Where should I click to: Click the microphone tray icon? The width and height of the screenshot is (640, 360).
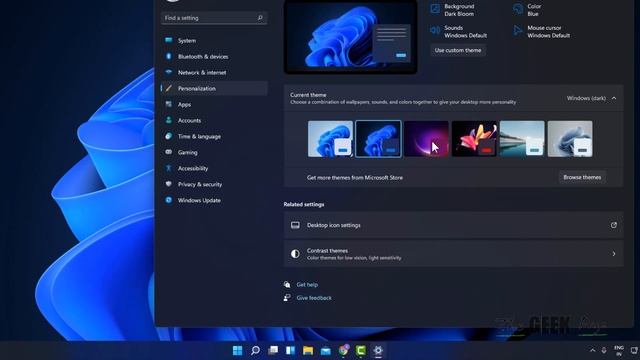604,350
